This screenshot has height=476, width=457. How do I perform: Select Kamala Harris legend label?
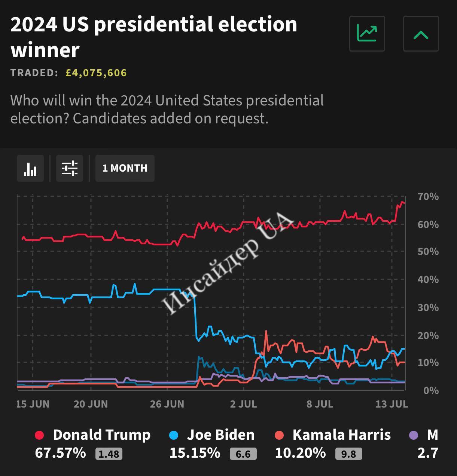coord(341,435)
